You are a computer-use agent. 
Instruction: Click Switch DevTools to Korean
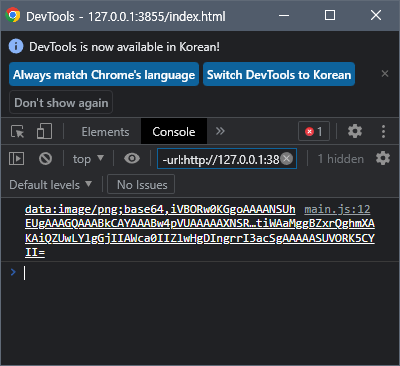pos(279,74)
